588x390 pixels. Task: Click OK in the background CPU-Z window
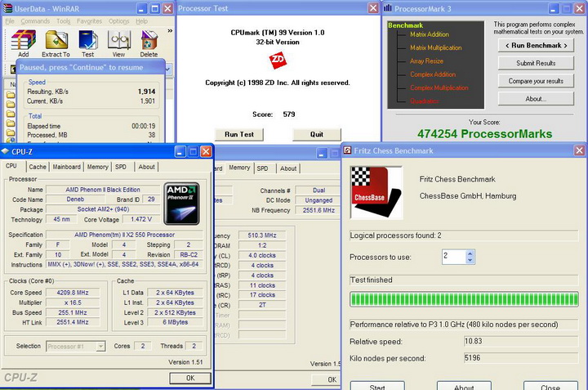click(326, 379)
